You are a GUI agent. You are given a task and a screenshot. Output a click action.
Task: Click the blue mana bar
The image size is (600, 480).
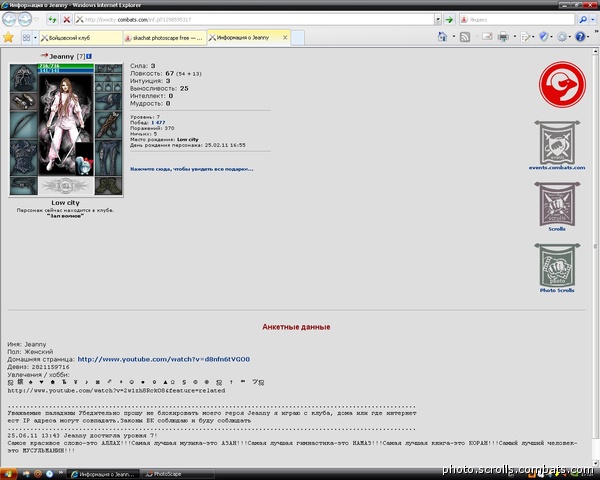coord(65,71)
